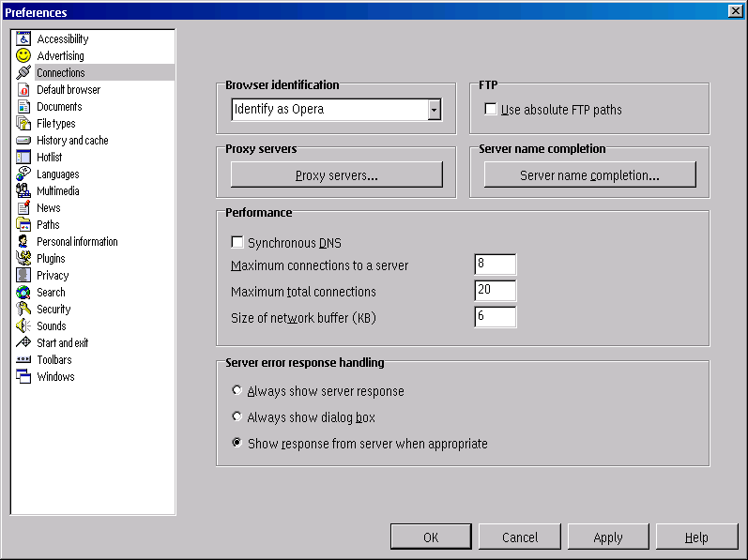Click the Search globe icon
Screen dimensions: 748x560
[x=23, y=292]
